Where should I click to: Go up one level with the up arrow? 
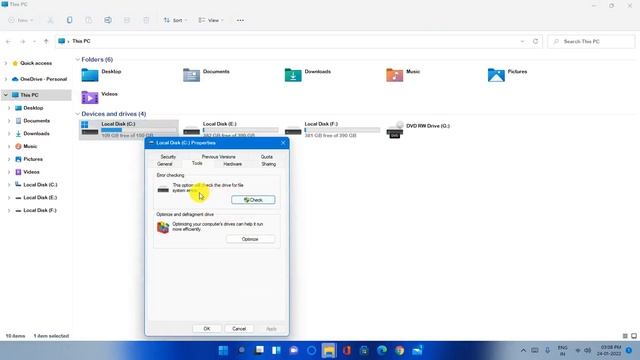pos(46,41)
